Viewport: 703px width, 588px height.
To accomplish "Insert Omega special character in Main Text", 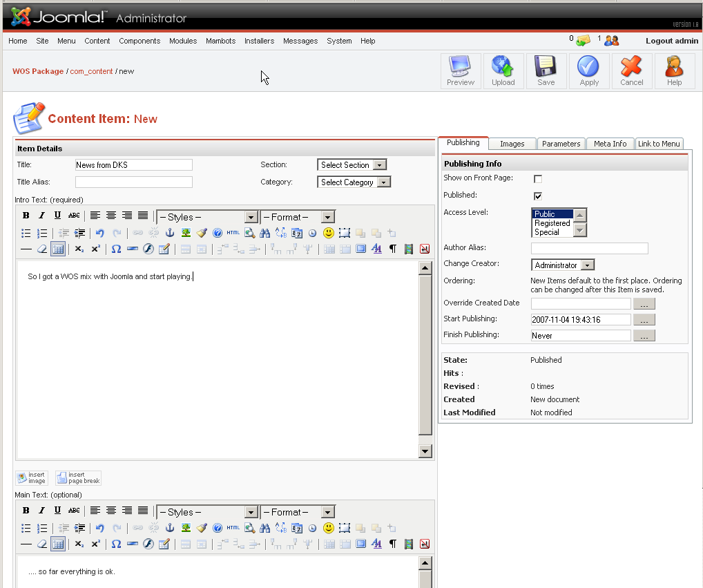I will tap(116, 544).
